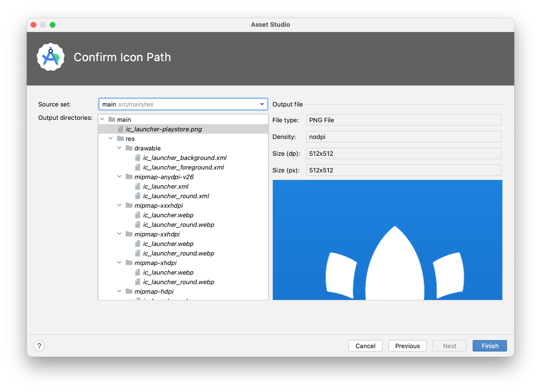The image size is (541, 392).
Task: Click the Android Studio logo icon
Action: pyautogui.click(x=50, y=57)
